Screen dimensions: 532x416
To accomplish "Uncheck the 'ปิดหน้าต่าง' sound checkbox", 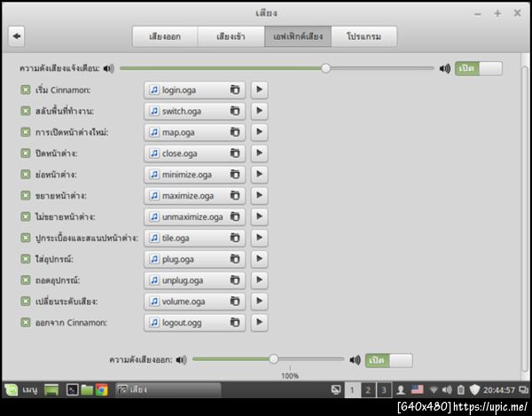I will 26,153.
